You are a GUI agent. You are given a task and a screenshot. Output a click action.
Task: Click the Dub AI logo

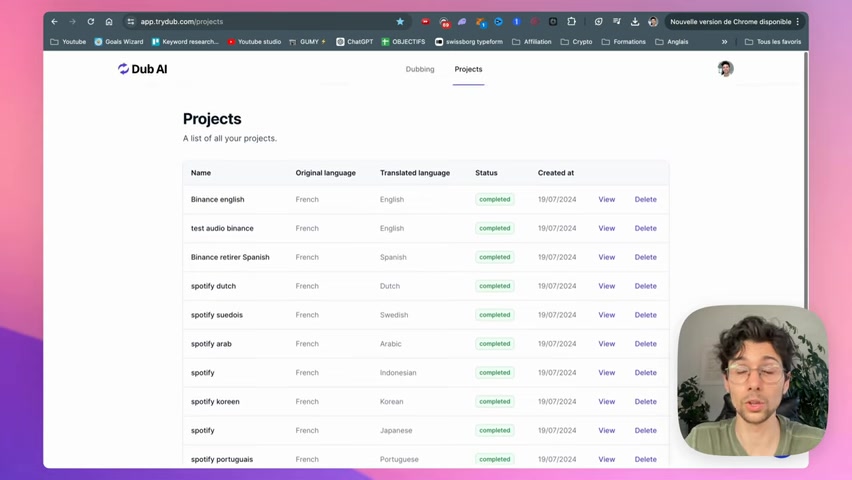tap(142, 69)
